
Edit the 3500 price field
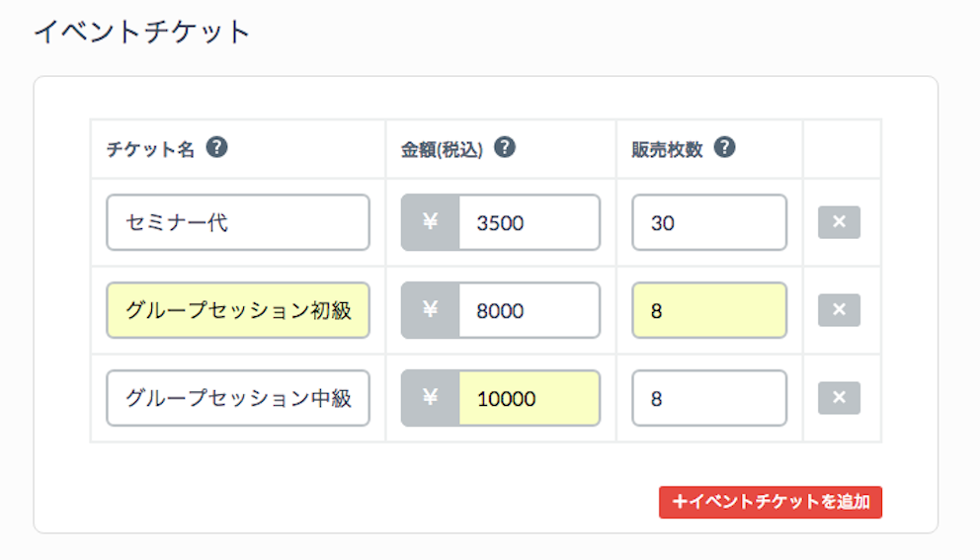pyautogui.click(x=530, y=222)
